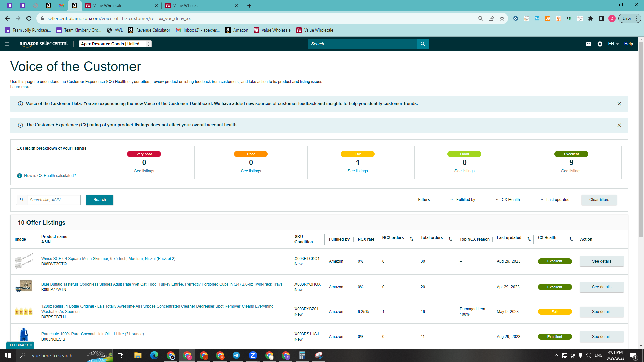Open the browser extensions puzzle icon
The height and width of the screenshot is (362, 644).
pyautogui.click(x=591, y=18)
